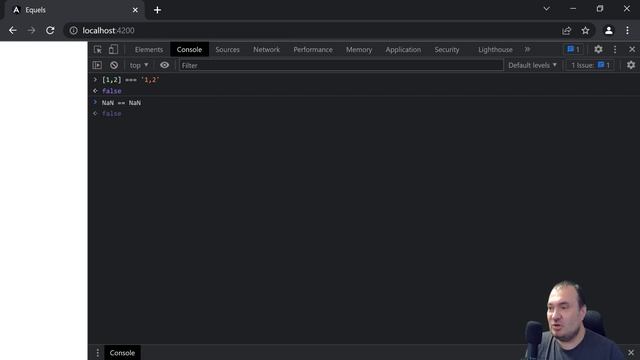Open the Chrome profile icon

click(609, 31)
